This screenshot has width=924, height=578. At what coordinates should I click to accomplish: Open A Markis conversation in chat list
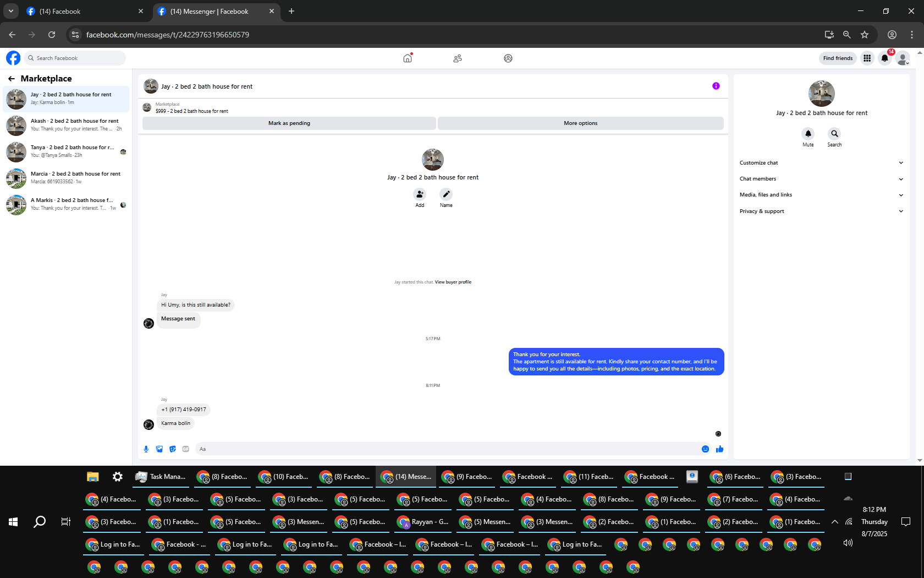(66, 205)
